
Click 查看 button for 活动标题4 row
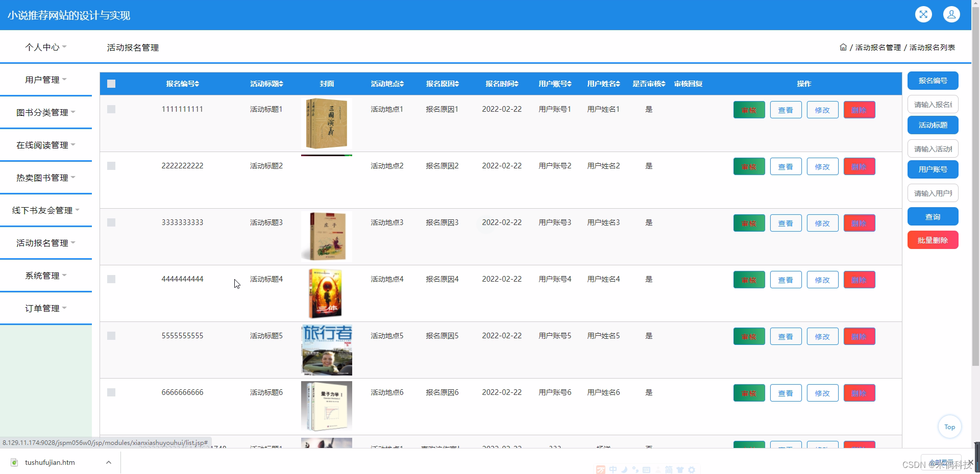coord(786,280)
